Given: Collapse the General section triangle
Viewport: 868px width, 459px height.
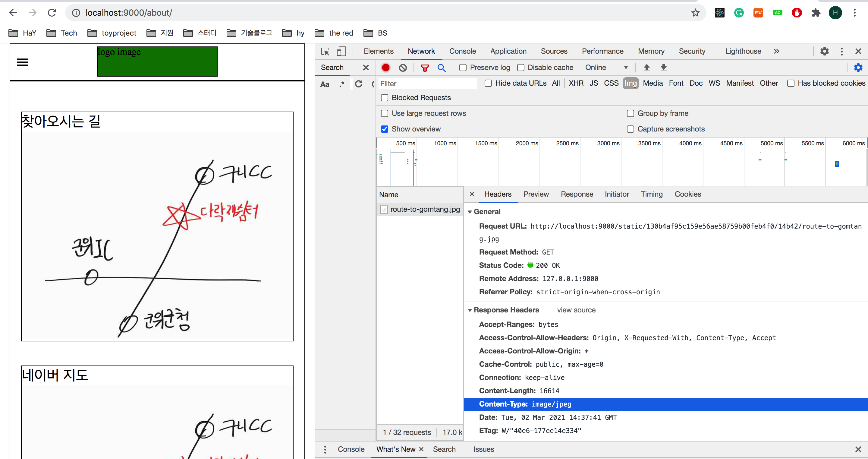Looking at the screenshot, I should [x=470, y=212].
